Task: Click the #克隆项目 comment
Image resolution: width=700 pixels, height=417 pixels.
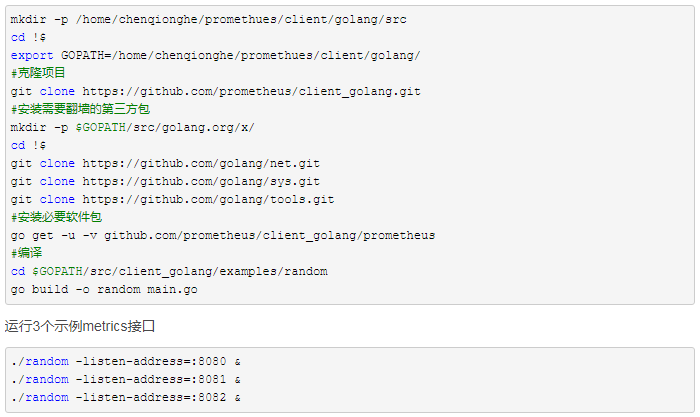Action: 39,73
